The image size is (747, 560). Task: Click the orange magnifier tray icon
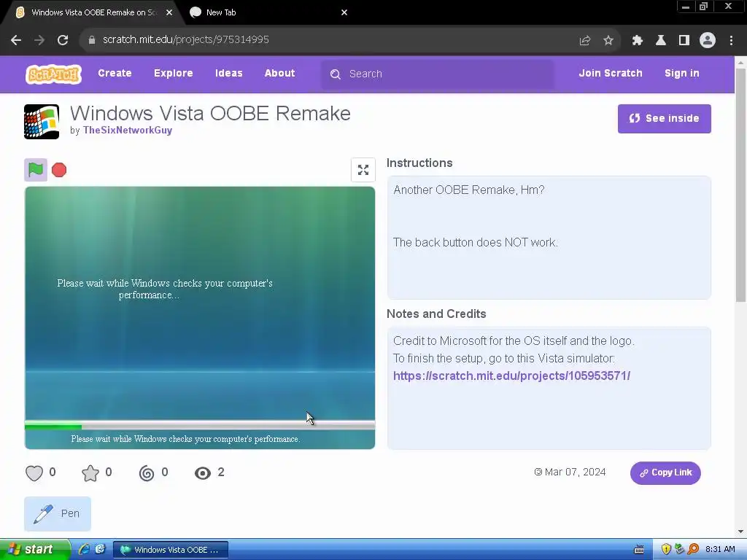(693, 550)
